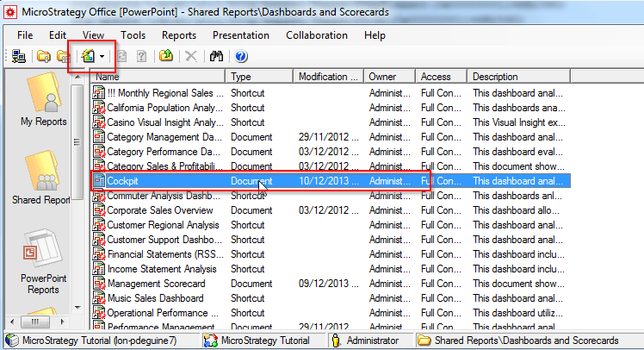Viewport: 644px width, 350px height.
Task: Select Category Performance Da... document
Action: tap(331, 152)
